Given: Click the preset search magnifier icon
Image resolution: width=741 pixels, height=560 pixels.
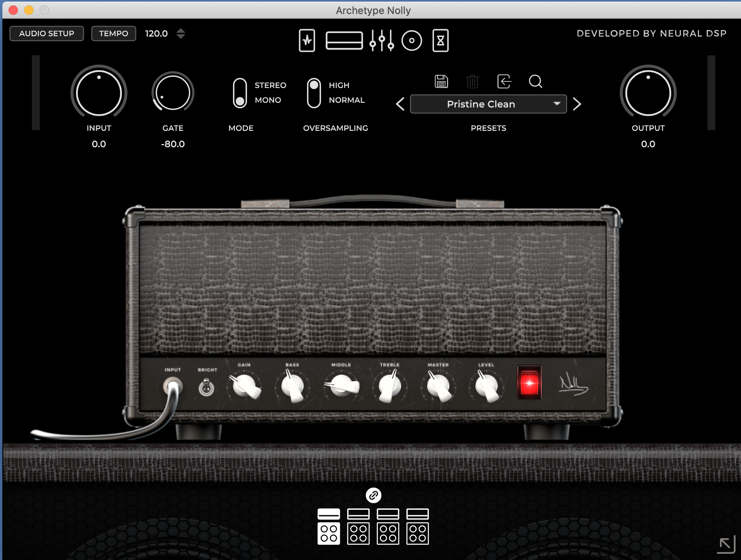Looking at the screenshot, I should pyautogui.click(x=535, y=82).
